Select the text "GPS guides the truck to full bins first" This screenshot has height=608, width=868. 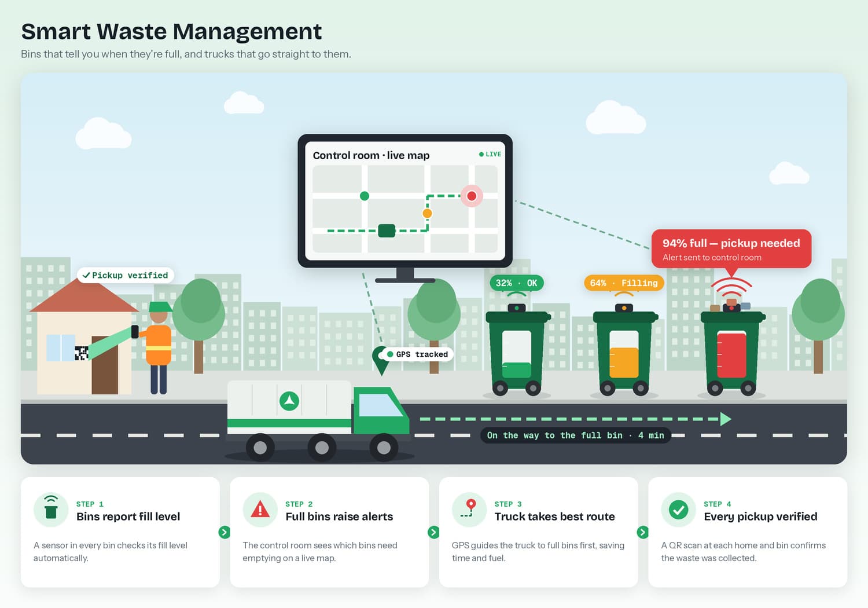point(523,545)
